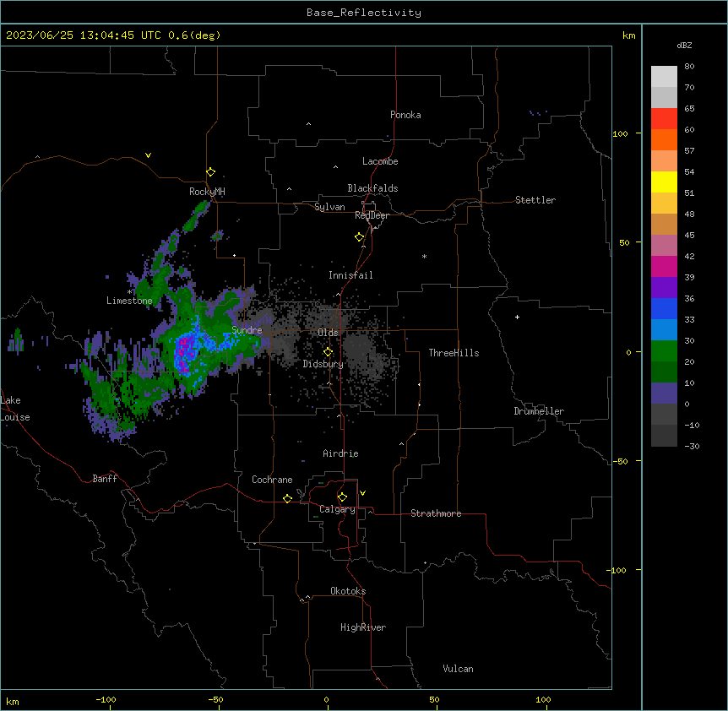Pick the dark blue 33-36 dBZ legend swatch

click(664, 308)
